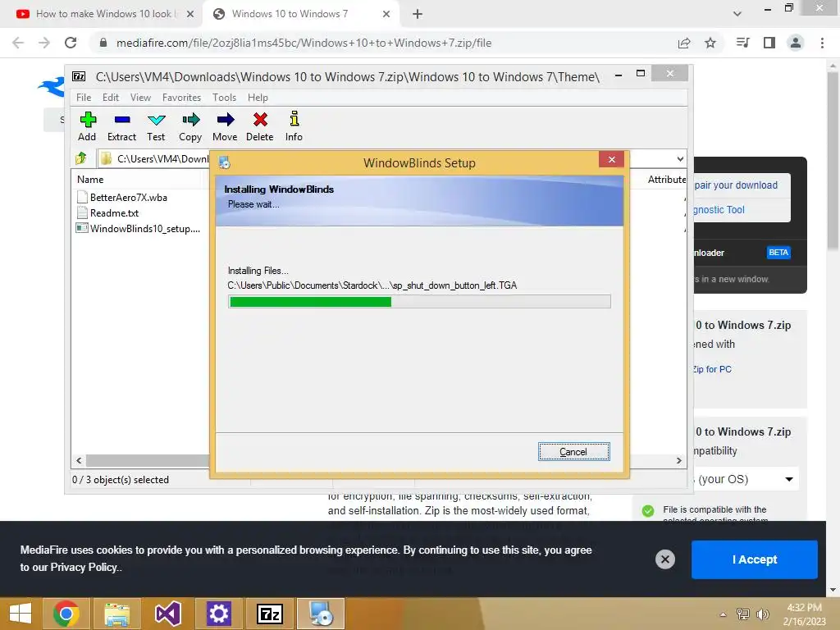Image resolution: width=840 pixels, height=630 pixels.
Task: Open Visual Studio from taskbar
Action: pos(167,614)
